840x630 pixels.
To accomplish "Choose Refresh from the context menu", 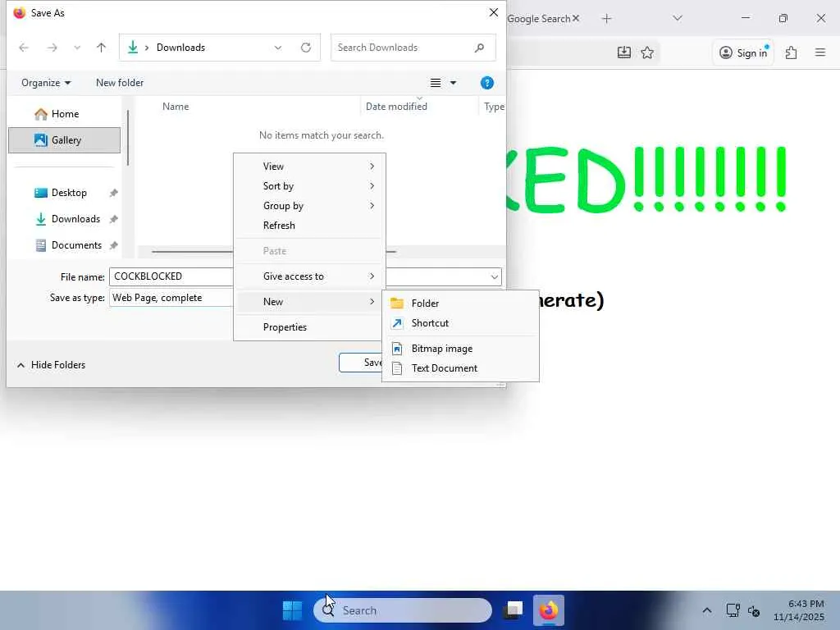I will pyautogui.click(x=309, y=226).
